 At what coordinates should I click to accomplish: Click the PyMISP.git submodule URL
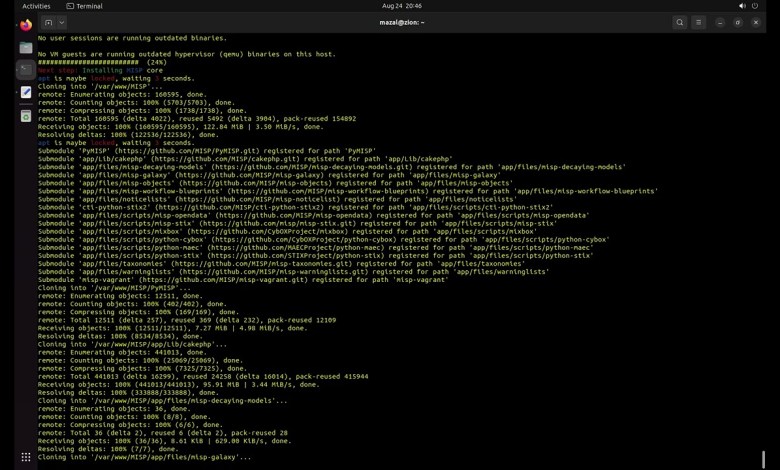(189, 151)
